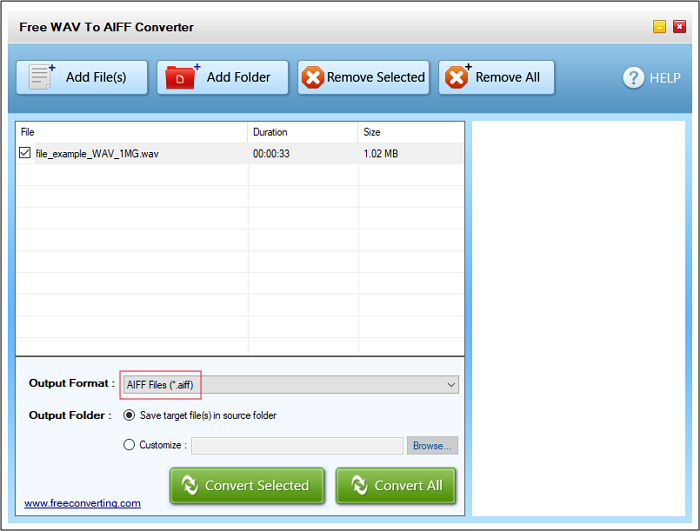Sort the list by the File column header
The height and width of the screenshot is (531, 700).
tap(131, 132)
